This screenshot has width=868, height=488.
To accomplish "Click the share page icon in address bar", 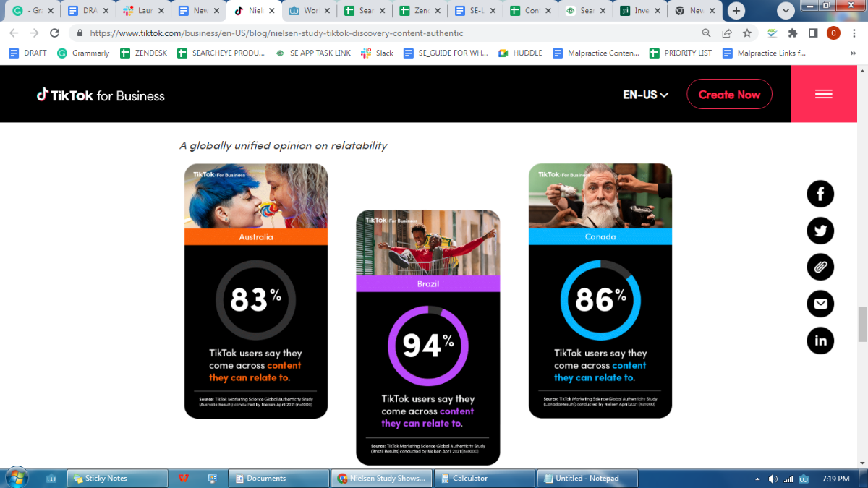I will pyautogui.click(x=727, y=33).
